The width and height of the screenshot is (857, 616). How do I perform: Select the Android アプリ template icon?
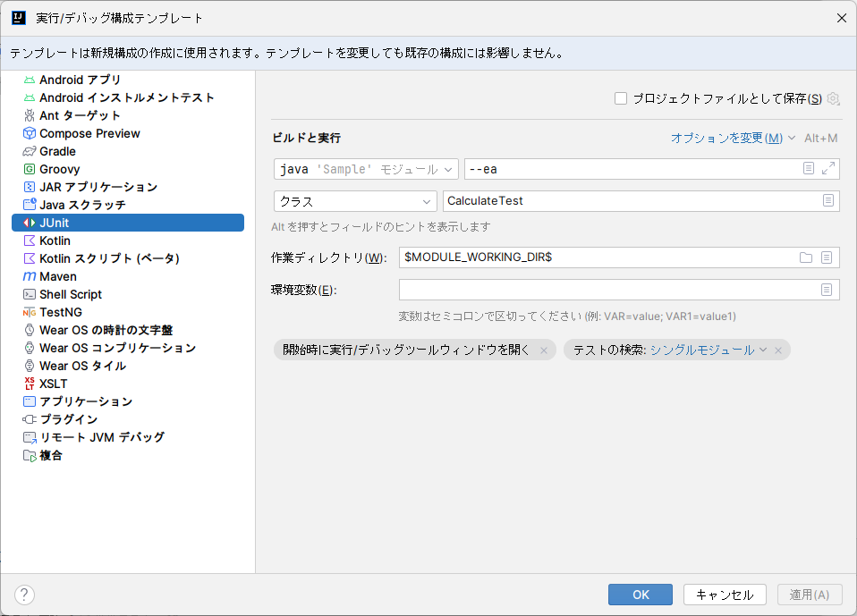click(x=30, y=80)
